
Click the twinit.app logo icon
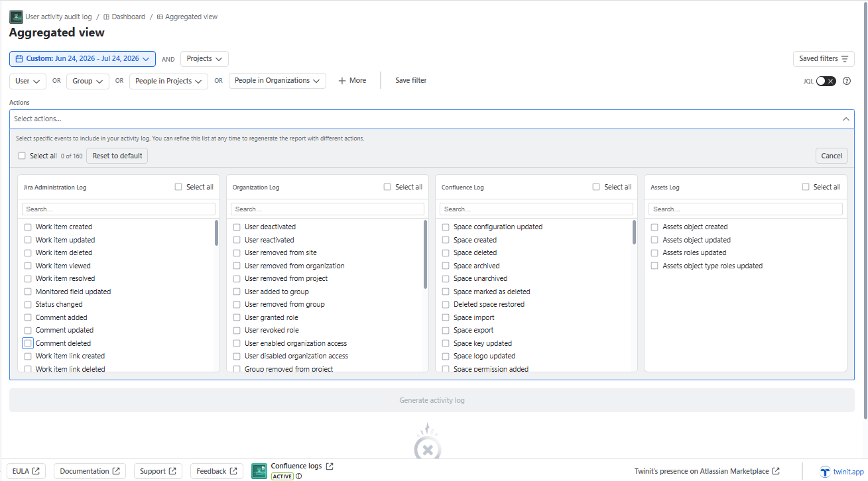coord(825,472)
